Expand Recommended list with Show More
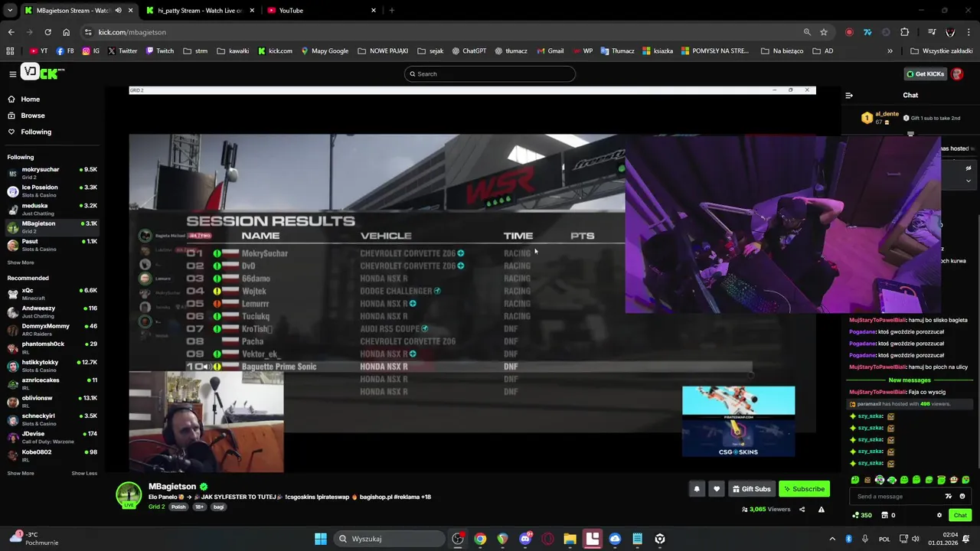980x551 pixels. click(x=21, y=473)
